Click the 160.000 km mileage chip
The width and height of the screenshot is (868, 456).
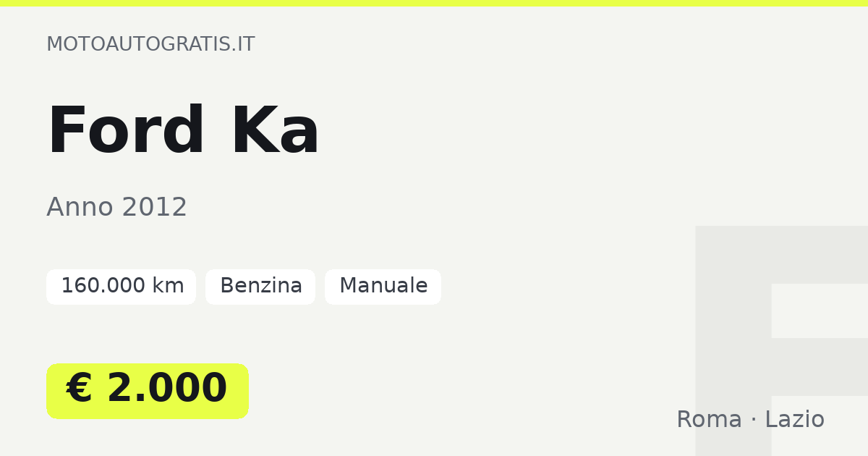click(121, 287)
